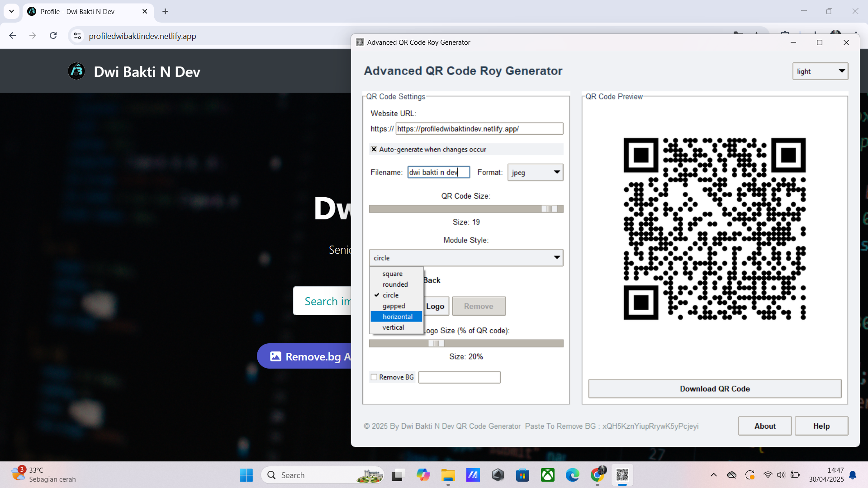This screenshot has height=488, width=868.
Task: Launch Microsoft Edge from taskbar
Action: coord(573,475)
